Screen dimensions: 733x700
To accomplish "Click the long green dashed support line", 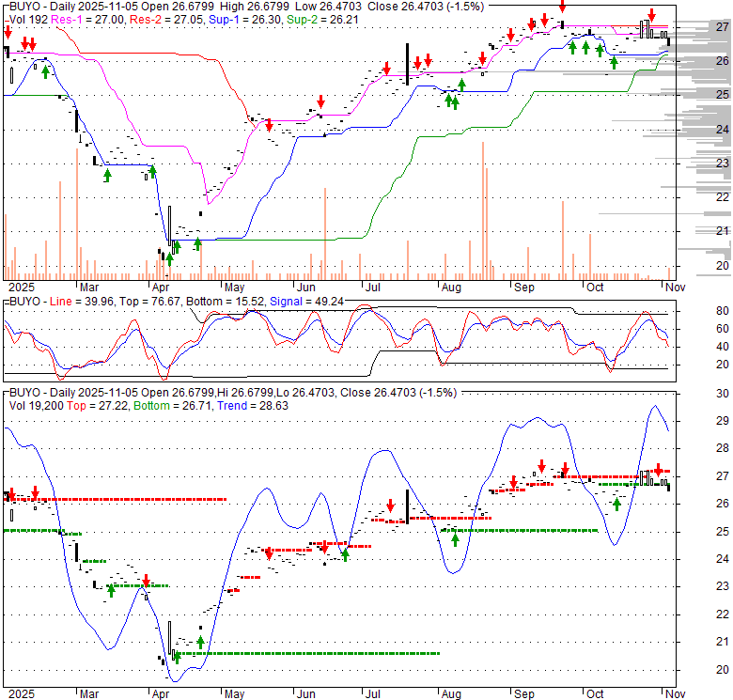I will 310,653.
